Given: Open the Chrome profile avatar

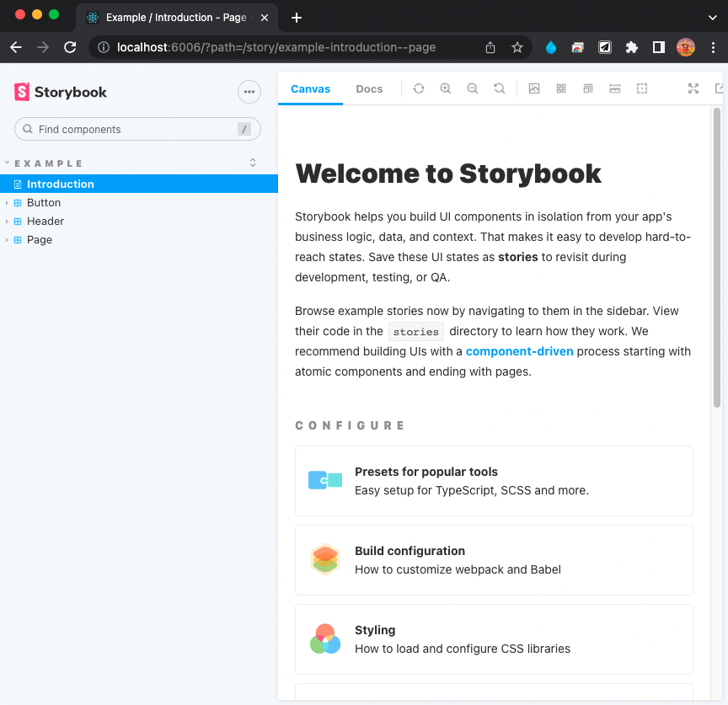Looking at the screenshot, I should 686,47.
